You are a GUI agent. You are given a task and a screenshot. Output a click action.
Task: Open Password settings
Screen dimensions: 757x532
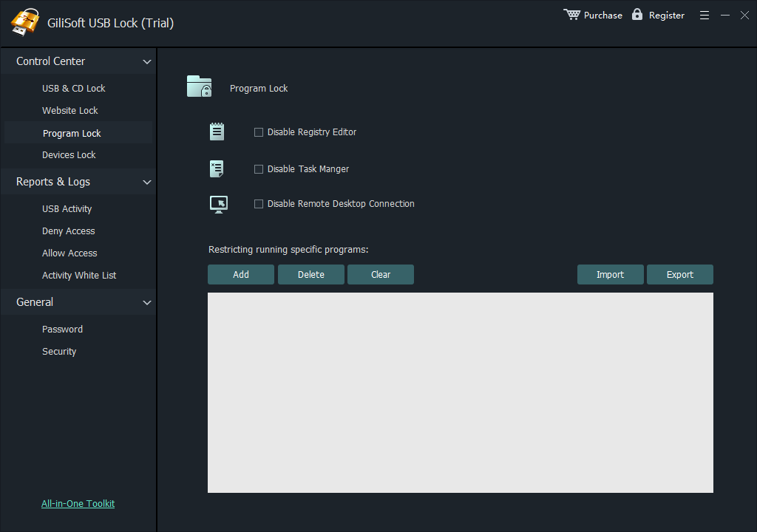click(x=62, y=330)
